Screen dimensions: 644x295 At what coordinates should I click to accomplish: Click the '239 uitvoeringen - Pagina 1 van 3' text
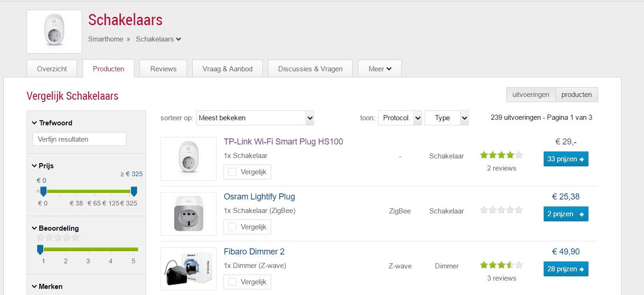(x=541, y=117)
